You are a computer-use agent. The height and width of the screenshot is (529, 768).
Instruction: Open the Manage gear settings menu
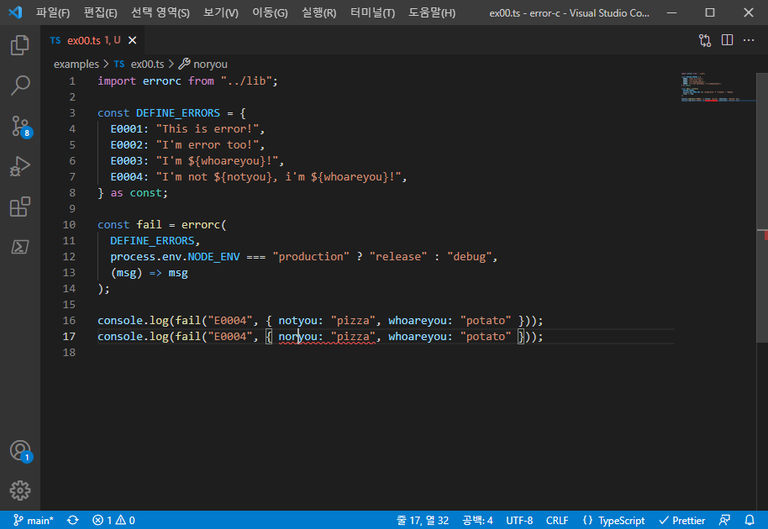coord(20,490)
